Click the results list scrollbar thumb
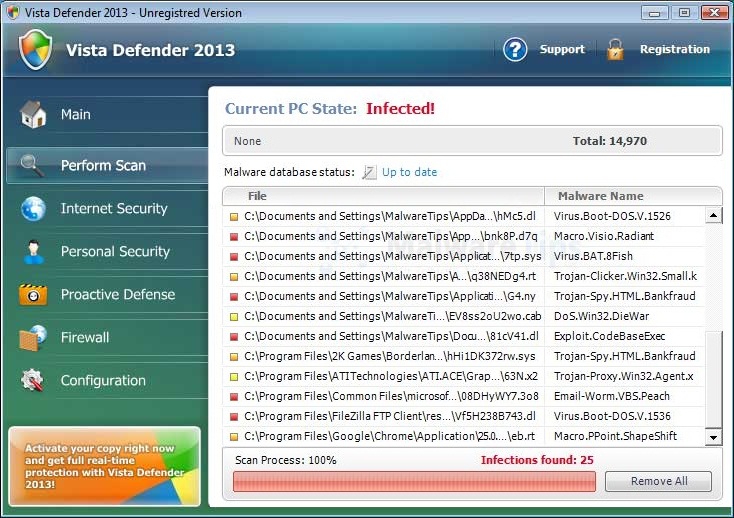The height and width of the screenshot is (518, 734). [713, 379]
